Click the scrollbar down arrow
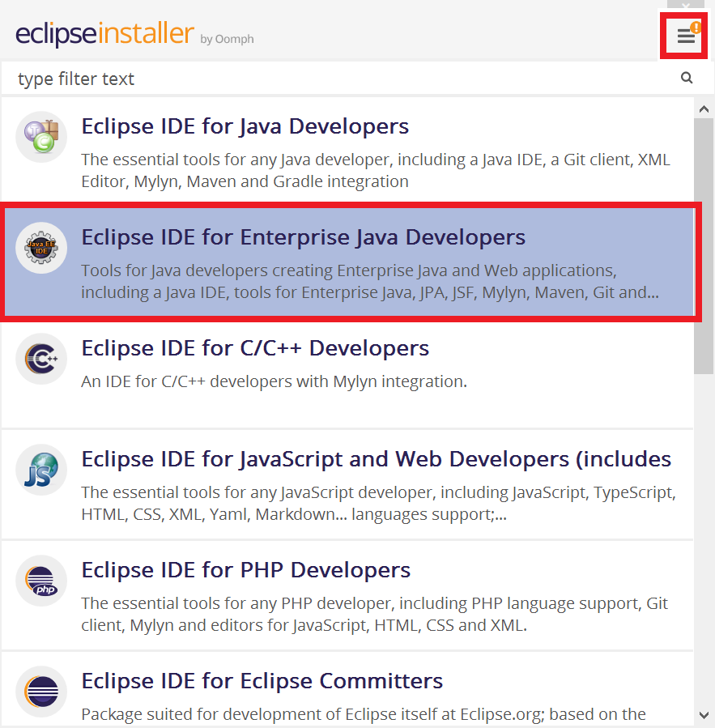The width and height of the screenshot is (715, 728). (x=704, y=715)
